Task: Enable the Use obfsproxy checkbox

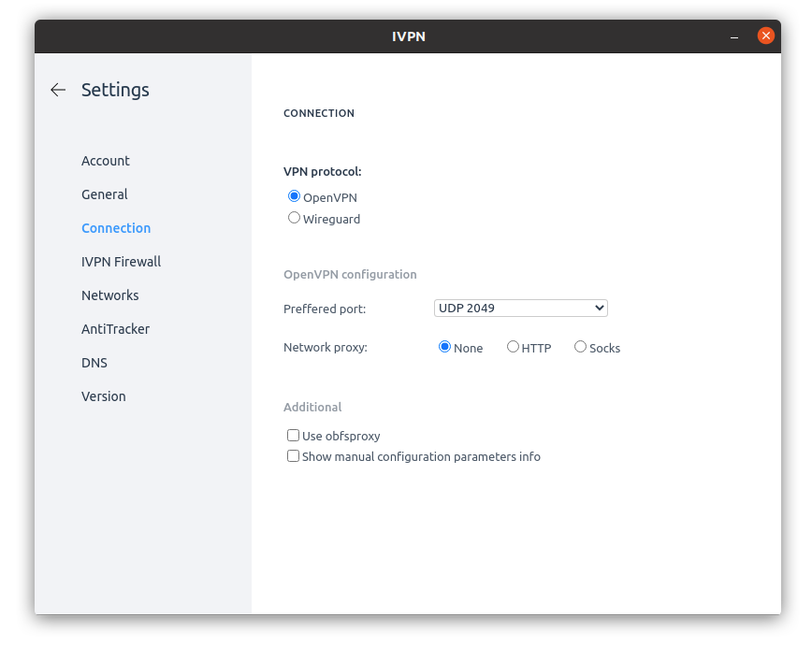Action: (x=293, y=436)
